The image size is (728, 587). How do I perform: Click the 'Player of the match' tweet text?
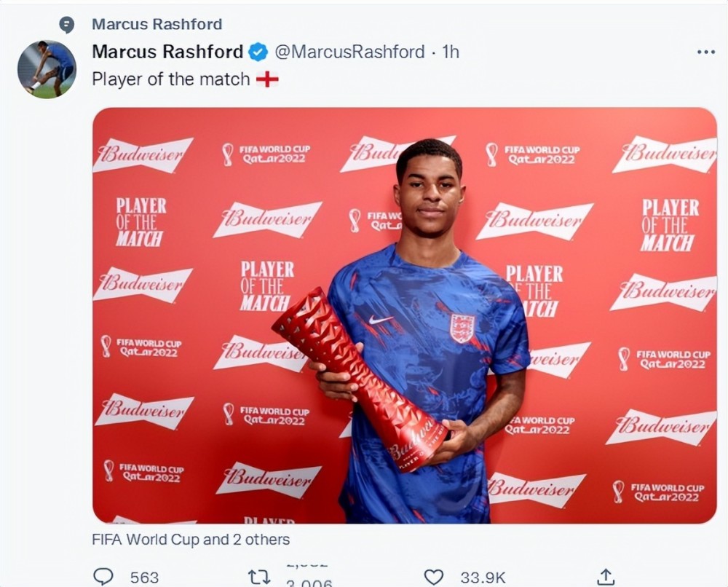[171, 79]
